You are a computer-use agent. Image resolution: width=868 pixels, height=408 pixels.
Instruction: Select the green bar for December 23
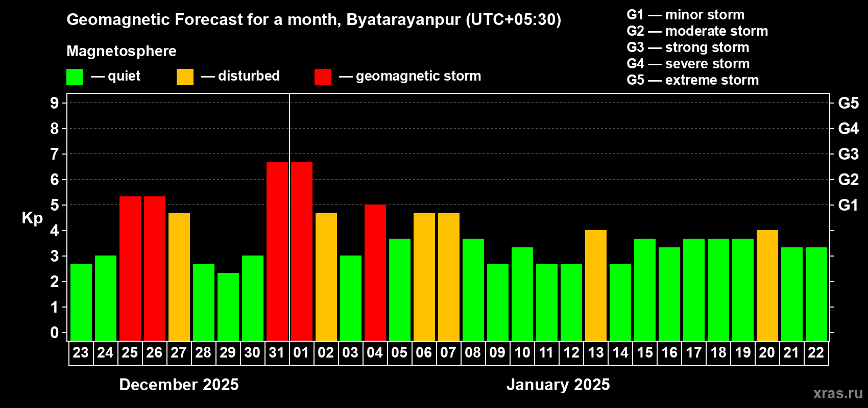coord(81,302)
